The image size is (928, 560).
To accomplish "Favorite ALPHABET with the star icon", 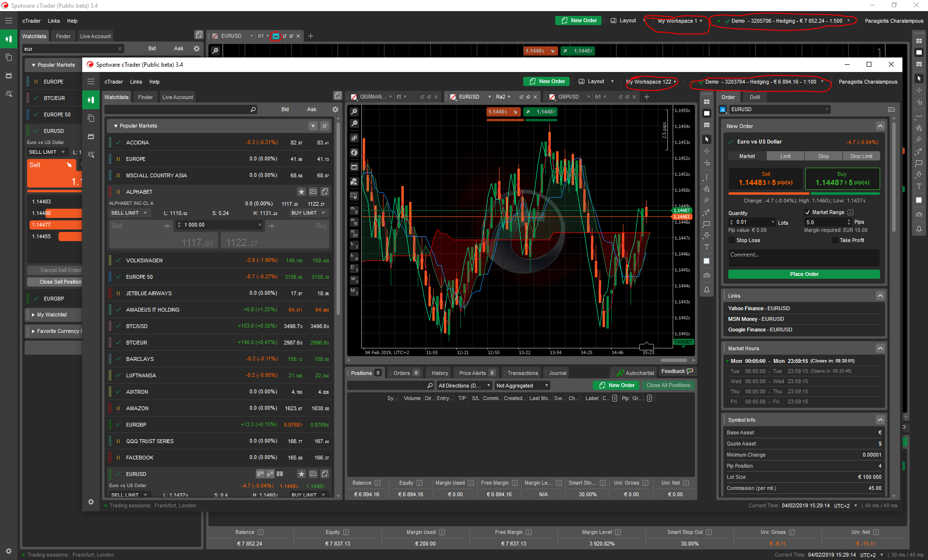I will (301, 192).
